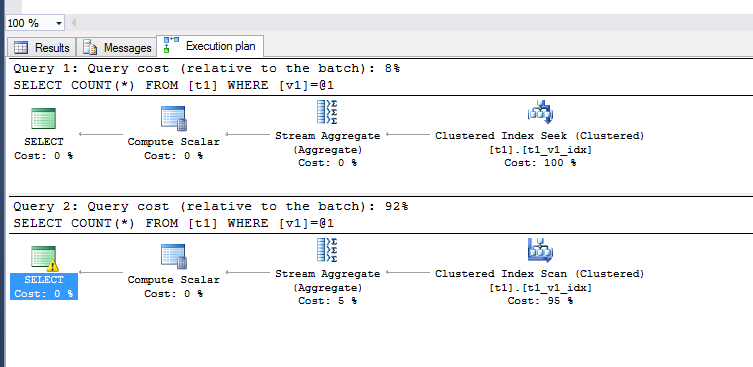Image resolution: width=753 pixels, height=367 pixels.
Task: Click Query 2 SELECT icon with warning
Action: 44,258
